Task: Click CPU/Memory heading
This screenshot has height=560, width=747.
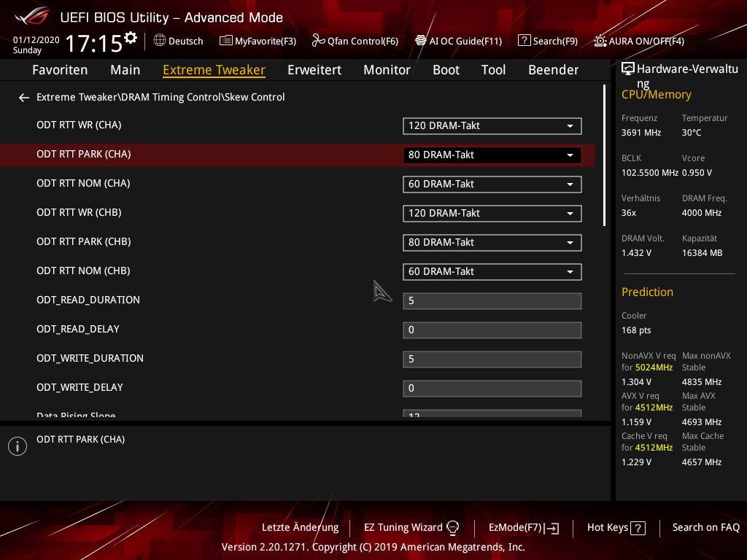Action: (x=656, y=95)
